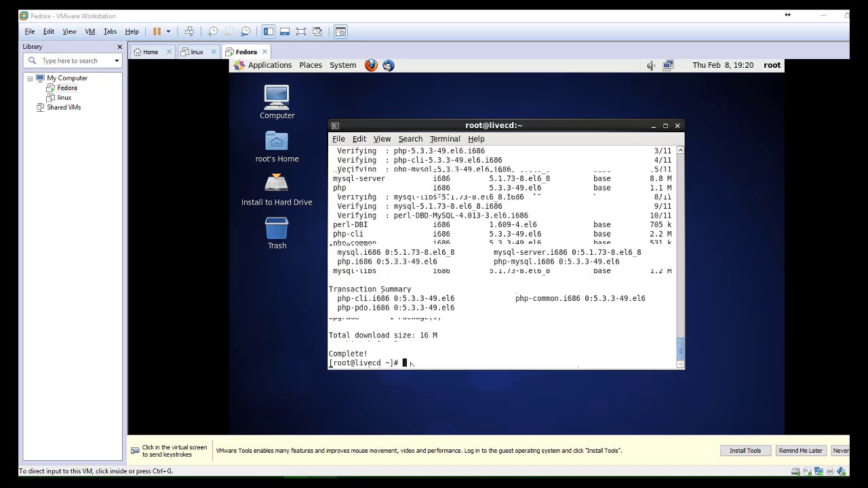Open the terminal Help menu
868x488 pixels.
click(x=476, y=139)
